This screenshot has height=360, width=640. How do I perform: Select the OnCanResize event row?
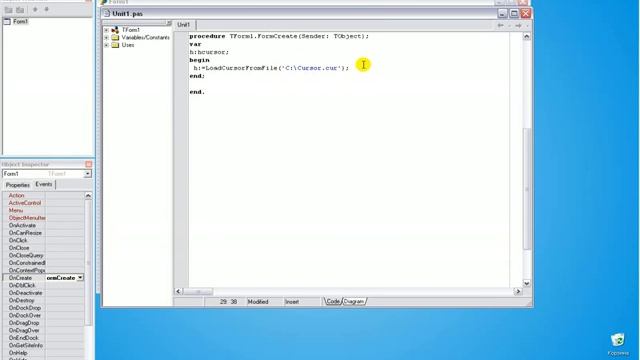44,233
